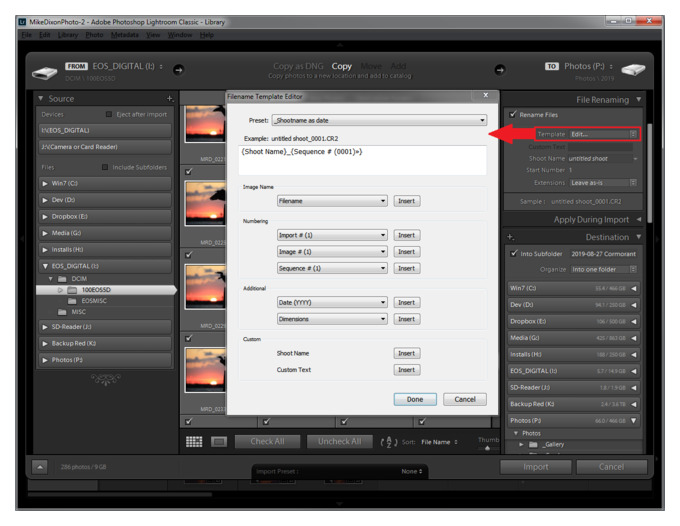The height and width of the screenshot is (526, 680).
Task: Click the 100EOS5D folder icon
Action: (73, 290)
